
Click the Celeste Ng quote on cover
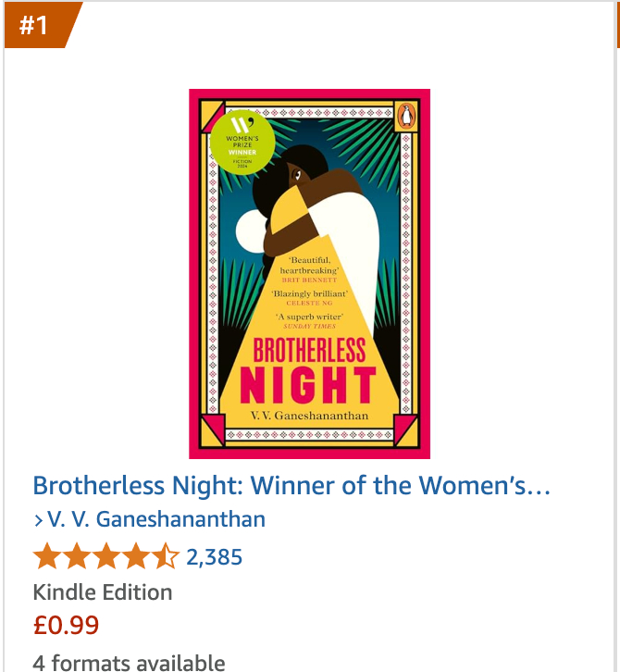click(309, 297)
